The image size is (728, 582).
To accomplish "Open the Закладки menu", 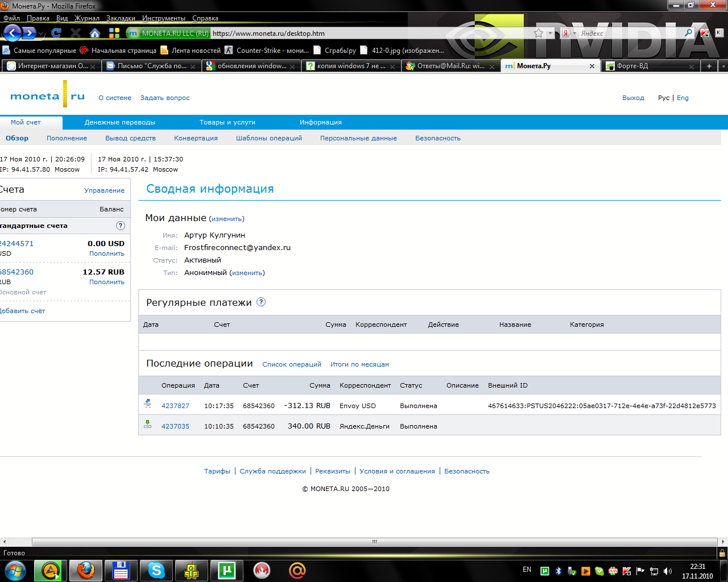I will (121, 18).
